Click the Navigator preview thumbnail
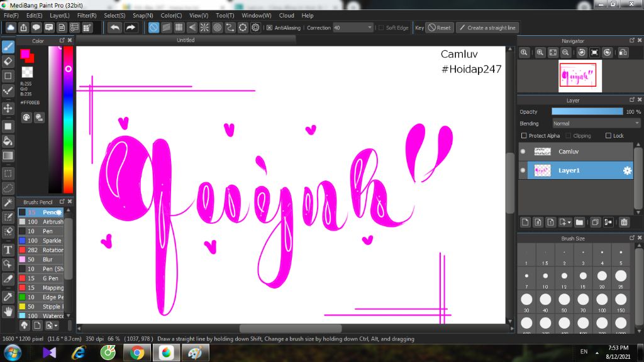 coord(580,76)
